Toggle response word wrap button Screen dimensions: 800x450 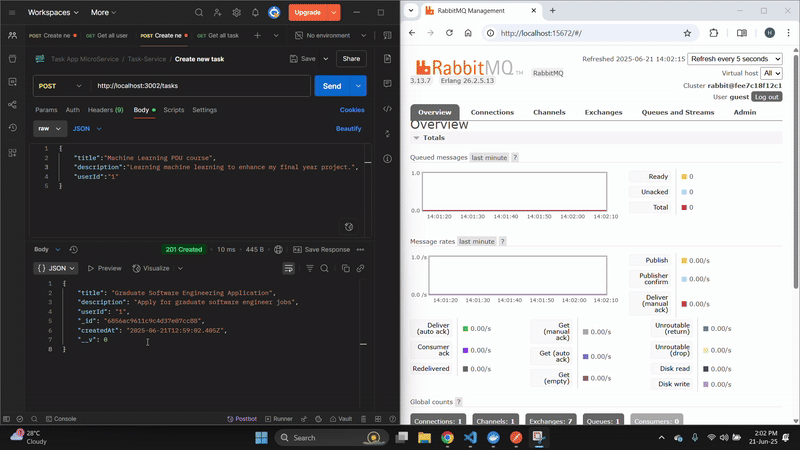tap(289, 268)
